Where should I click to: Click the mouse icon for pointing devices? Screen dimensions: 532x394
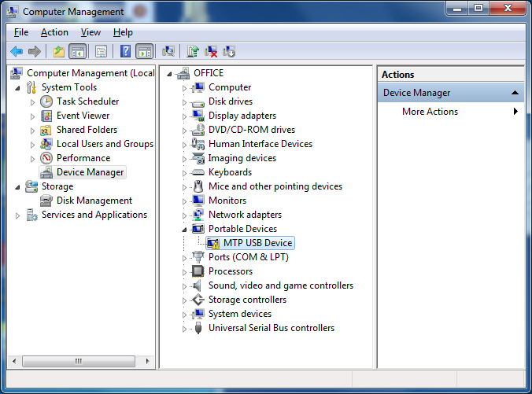coord(198,186)
